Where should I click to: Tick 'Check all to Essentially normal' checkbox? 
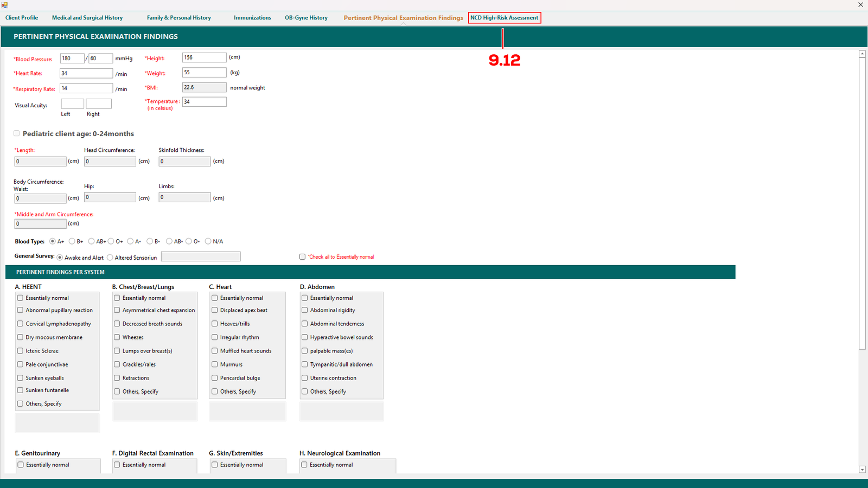303,257
